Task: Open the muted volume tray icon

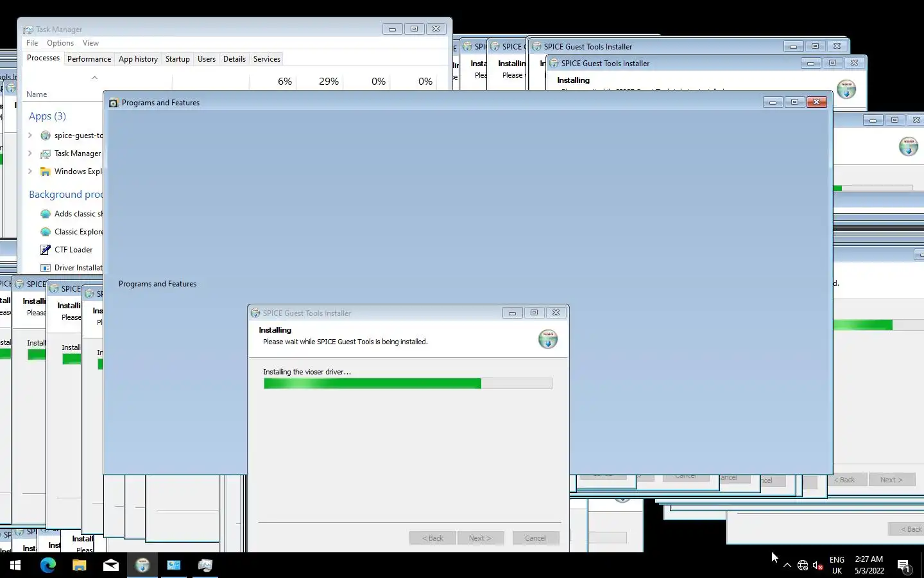Action: (x=818, y=565)
